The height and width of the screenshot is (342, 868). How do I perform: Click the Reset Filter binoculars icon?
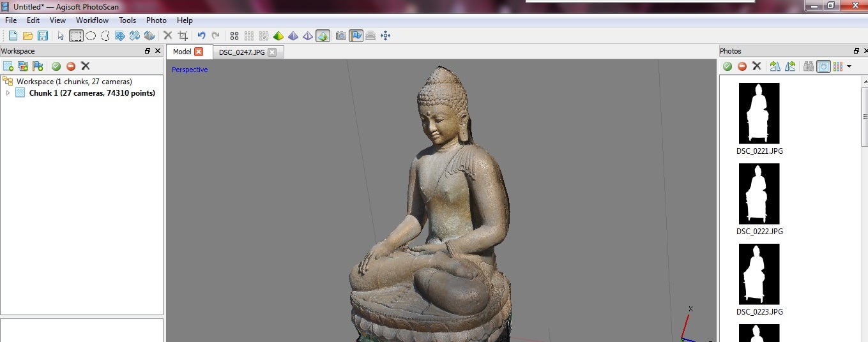pyautogui.click(x=809, y=66)
